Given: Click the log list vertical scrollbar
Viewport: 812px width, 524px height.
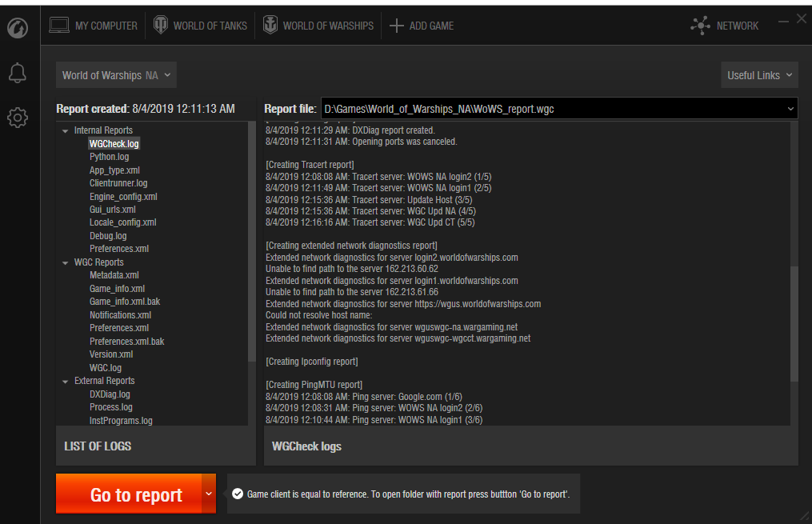Looking at the screenshot, I should pyautogui.click(x=252, y=242).
